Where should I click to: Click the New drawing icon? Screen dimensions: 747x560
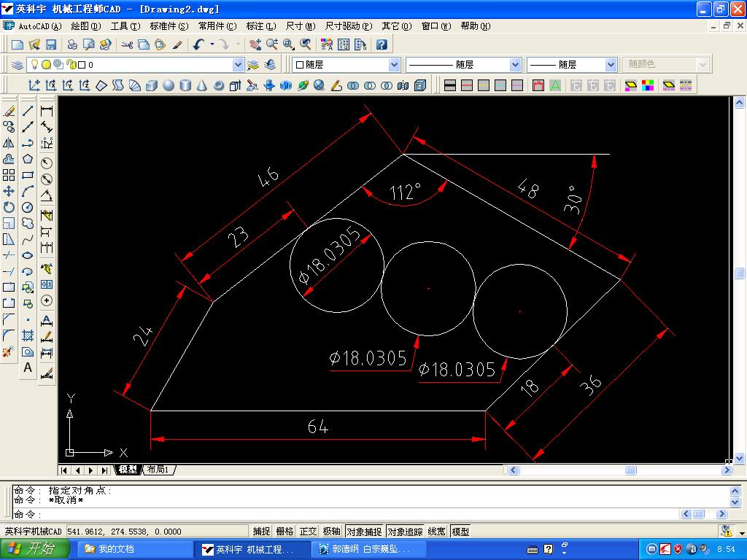18,44
